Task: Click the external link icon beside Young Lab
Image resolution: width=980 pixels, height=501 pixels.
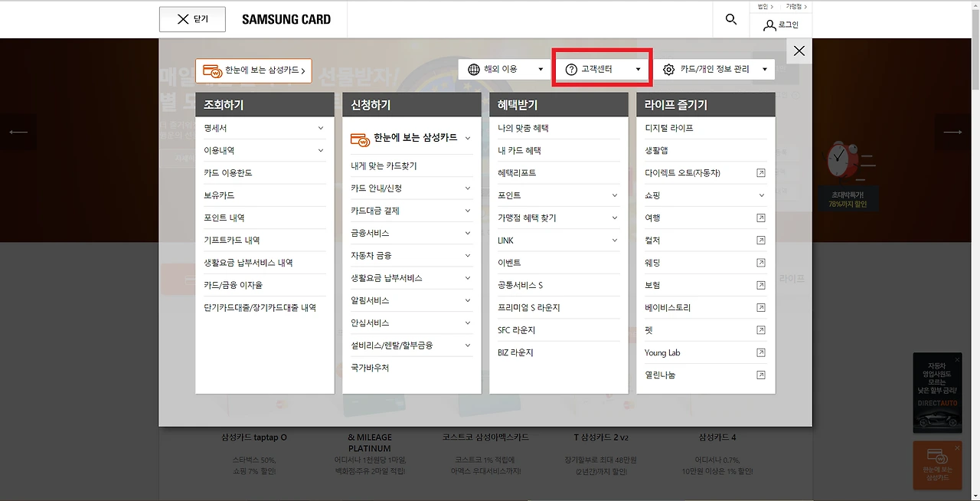Action: pyautogui.click(x=760, y=352)
